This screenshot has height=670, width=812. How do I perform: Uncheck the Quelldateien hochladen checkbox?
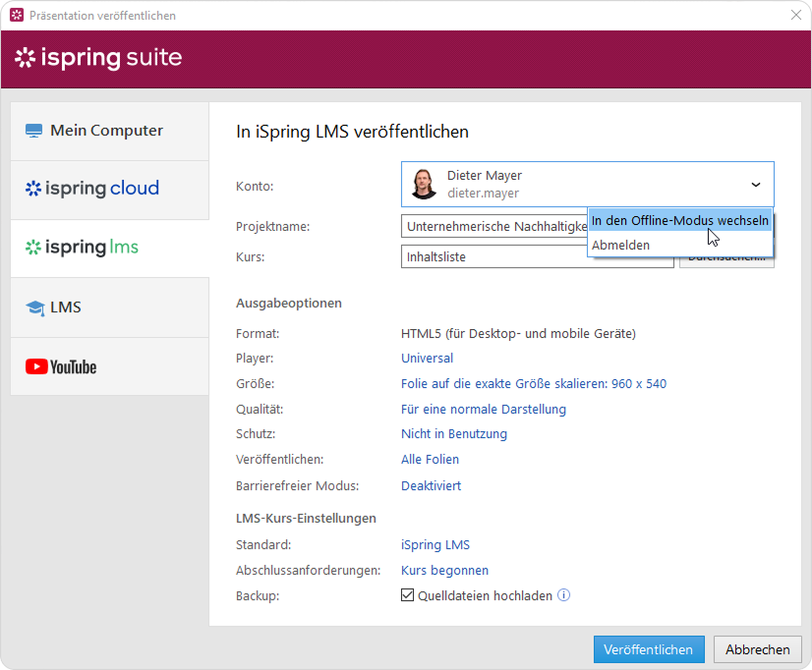pyautogui.click(x=408, y=595)
